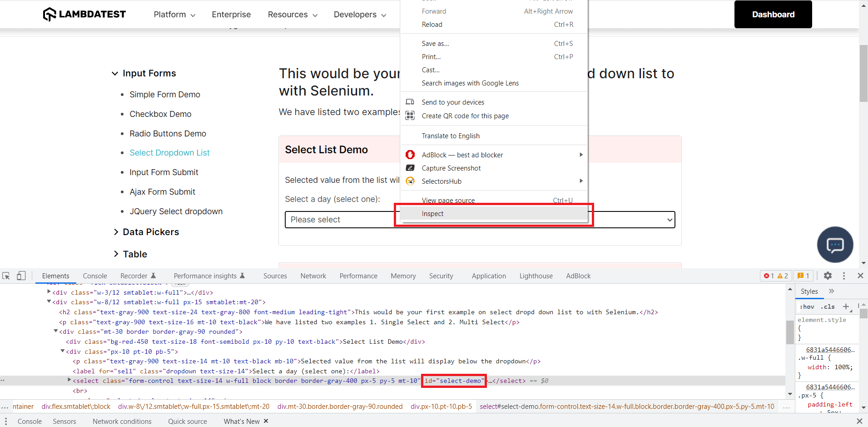Image resolution: width=868 pixels, height=427 pixels.
Task: Toggle the device toolbar icon in DevTools
Action: 21,276
